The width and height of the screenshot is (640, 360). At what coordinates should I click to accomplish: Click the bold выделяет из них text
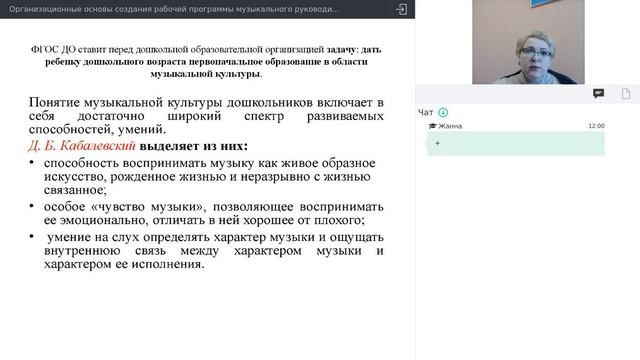coord(193,146)
